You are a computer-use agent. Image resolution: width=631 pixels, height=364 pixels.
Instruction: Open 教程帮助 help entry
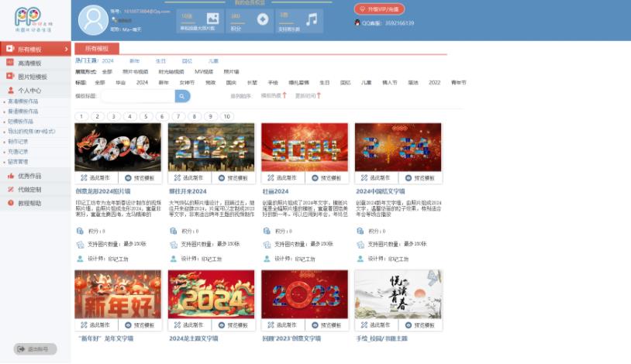point(36,203)
